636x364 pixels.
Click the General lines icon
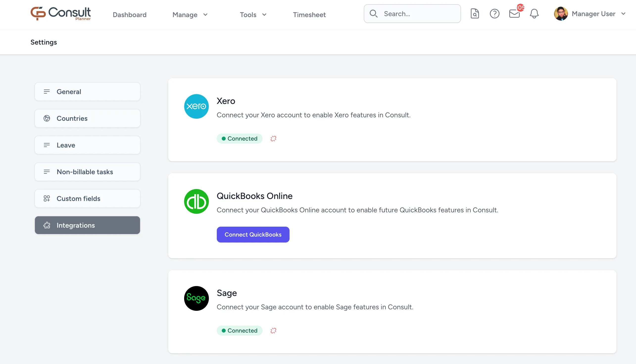coord(47,92)
